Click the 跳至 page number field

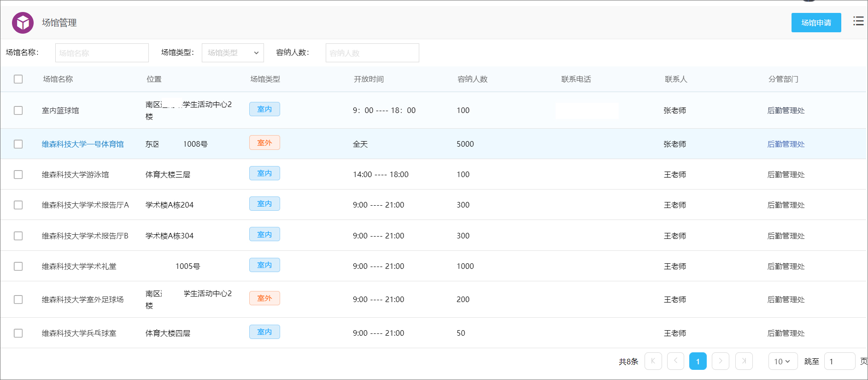pyautogui.click(x=839, y=361)
